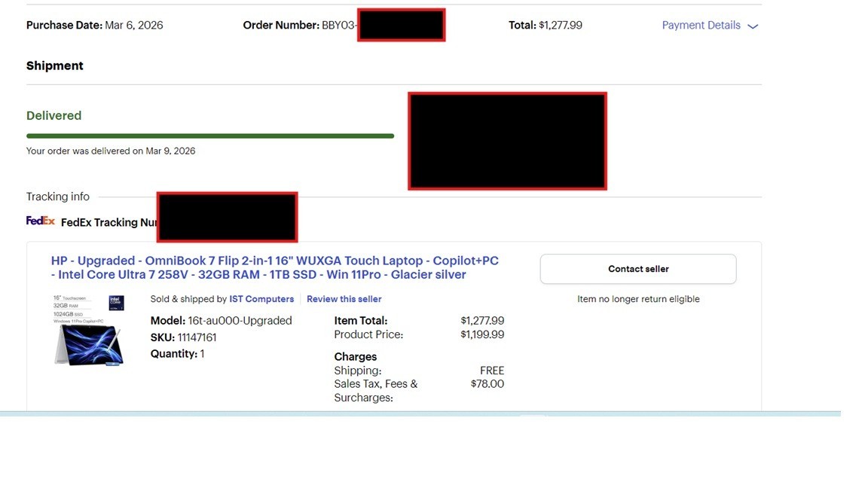
Task: Select model text 16t-au000-Upgraded
Action: [x=240, y=321]
